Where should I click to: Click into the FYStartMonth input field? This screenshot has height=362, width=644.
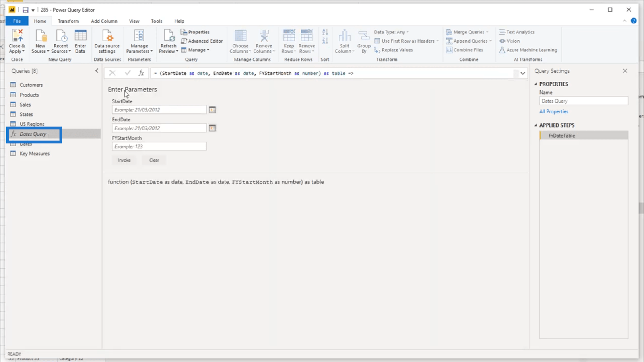(x=159, y=146)
